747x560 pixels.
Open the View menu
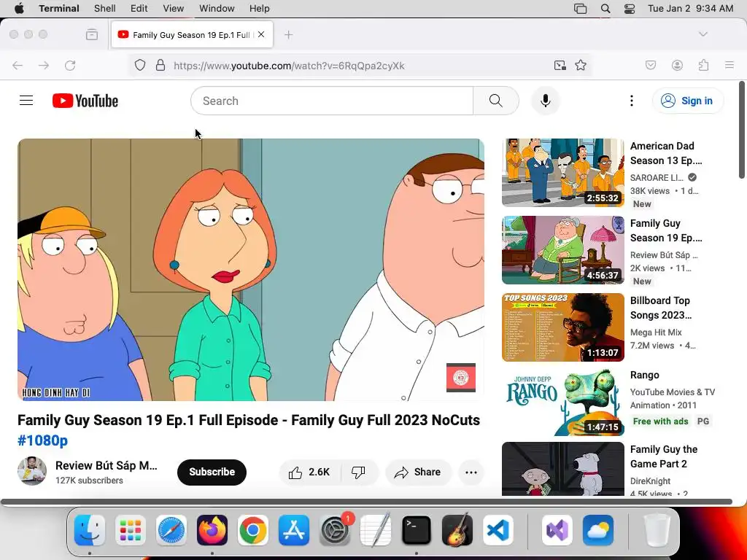click(x=174, y=8)
